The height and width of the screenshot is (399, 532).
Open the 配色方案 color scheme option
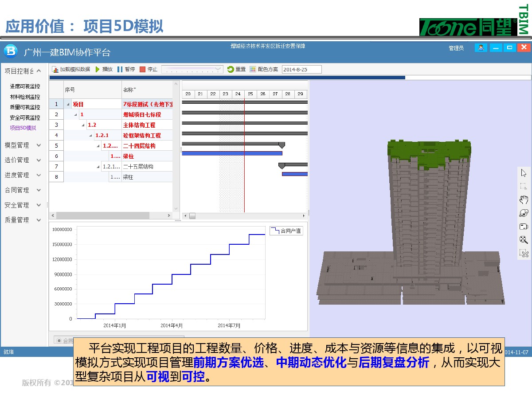coord(264,69)
